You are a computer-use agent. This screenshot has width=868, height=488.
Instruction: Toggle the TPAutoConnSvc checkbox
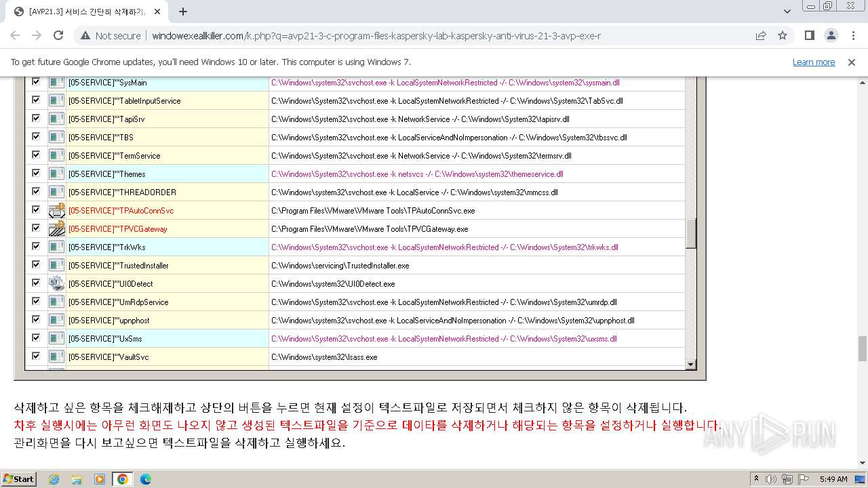tap(36, 209)
